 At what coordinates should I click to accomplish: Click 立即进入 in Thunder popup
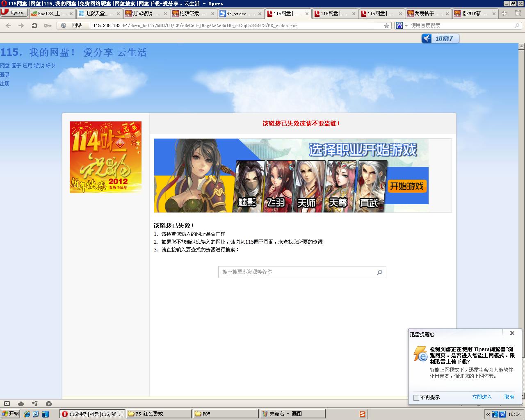[482, 397]
